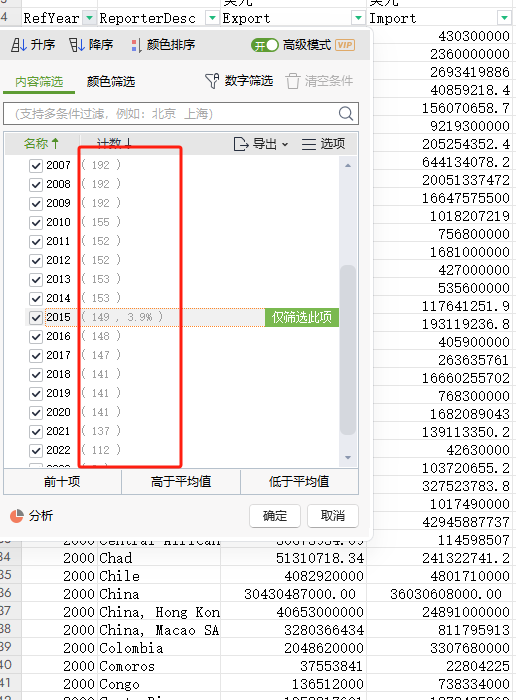Open the 选项 options list icon
The image size is (516, 700).
pyautogui.click(x=308, y=144)
